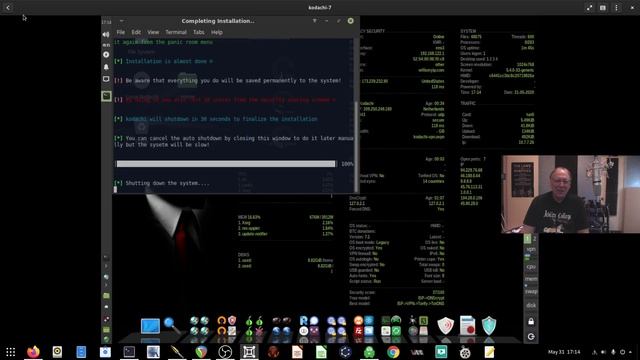Open the blue files app in taskbar
This screenshot has width=640, height=360.
81,352
